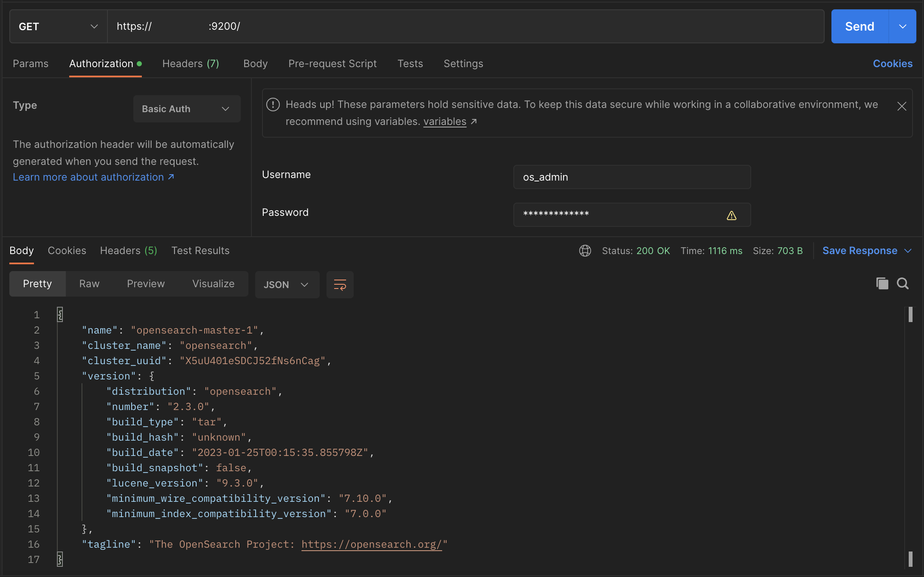Click the Learn more about authorization link

pos(93,176)
